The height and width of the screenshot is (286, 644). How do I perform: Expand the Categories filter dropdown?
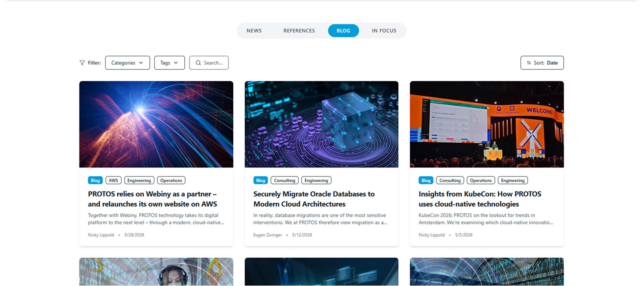pos(128,63)
